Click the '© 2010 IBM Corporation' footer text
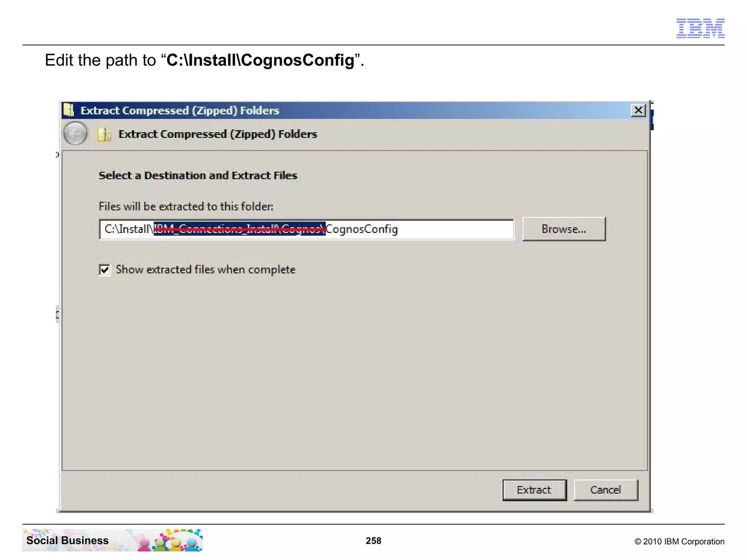The image size is (747, 560). pos(680,541)
